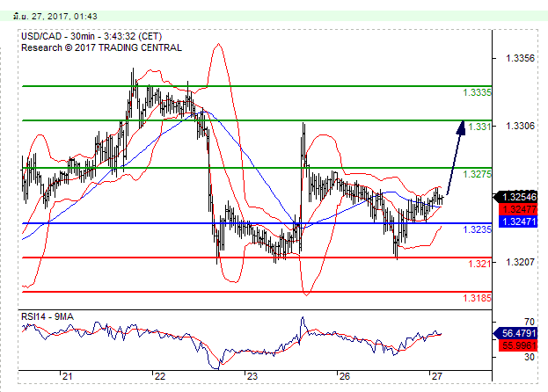Screen dimensions: 548x392
Task: Click the 1.3356 price axis value
Action: pos(520,58)
